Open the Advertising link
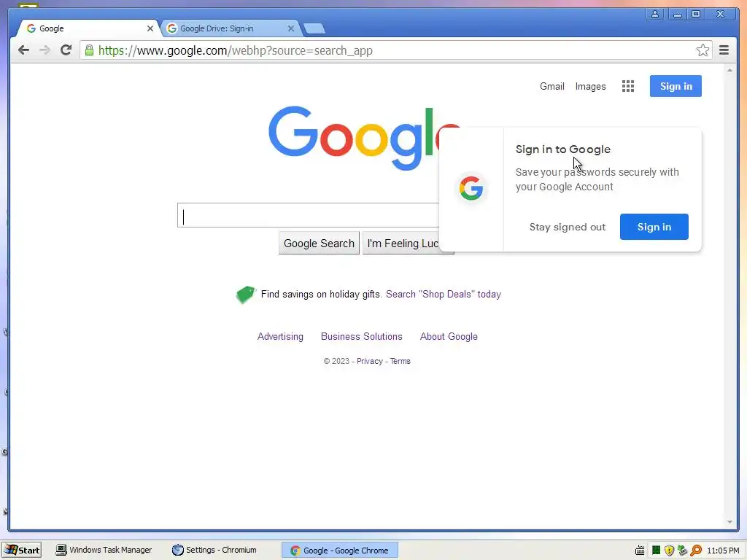 click(x=280, y=336)
